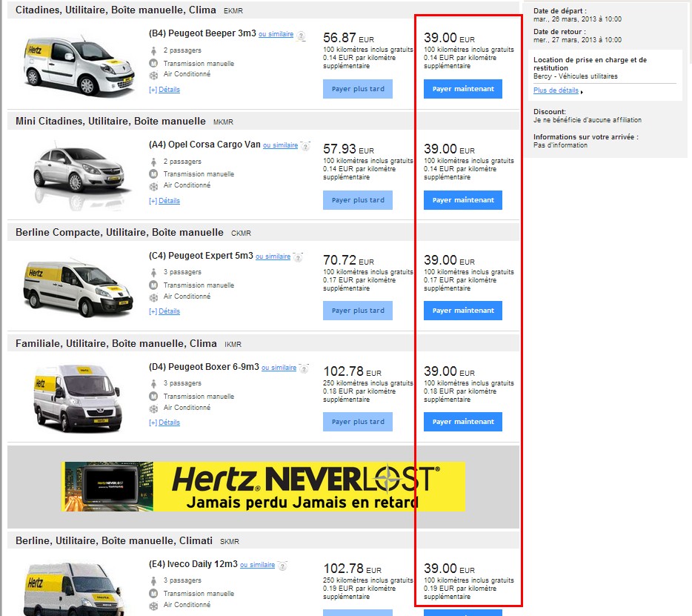Viewport: 692px width, 616px height.
Task: Click air conditioning icon for Iveco Daily
Action: coord(153,606)
